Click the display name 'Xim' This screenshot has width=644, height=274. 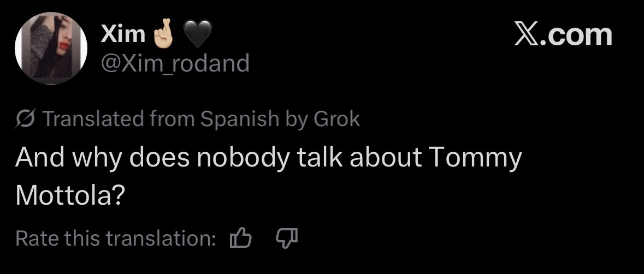(123, 35)
